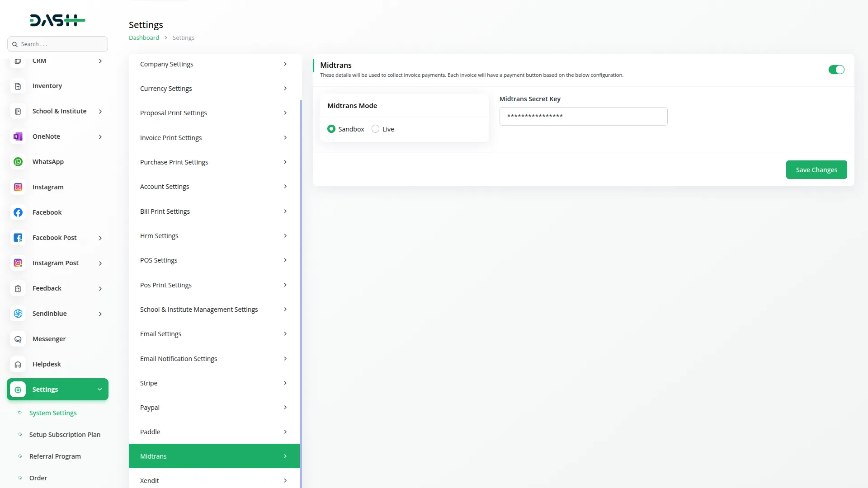Click the Facebook icon in sidebar

[18, 212]
